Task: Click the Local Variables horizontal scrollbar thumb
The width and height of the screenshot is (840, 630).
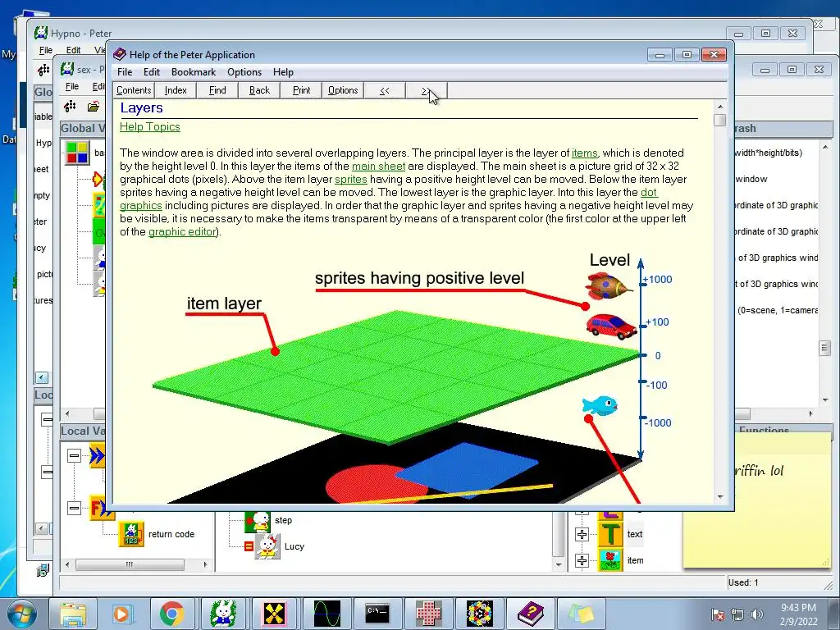Action: click(x=130, y=564)
